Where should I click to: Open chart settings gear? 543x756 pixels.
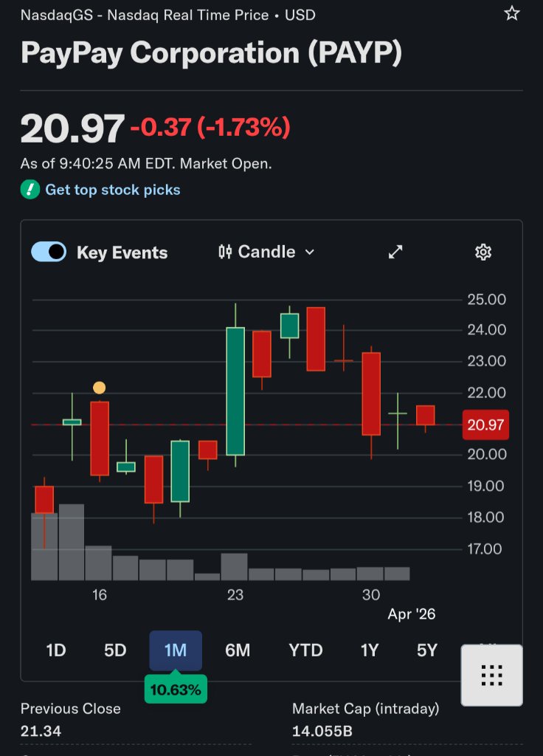tap(483, 252)
